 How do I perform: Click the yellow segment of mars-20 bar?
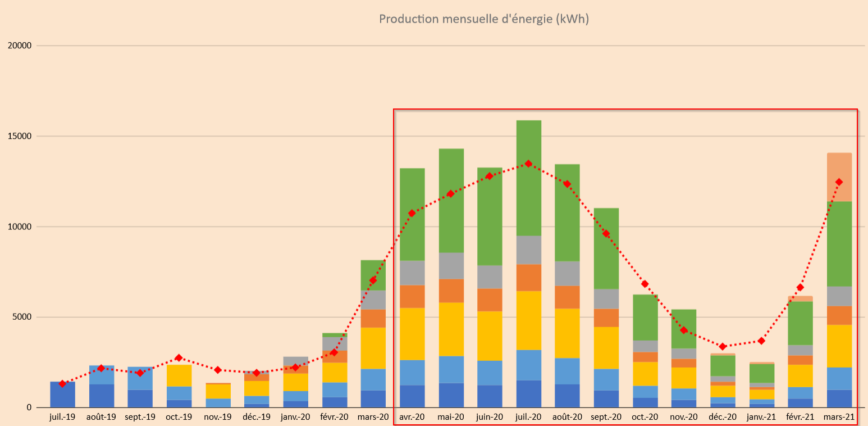[x=373, y=348]
